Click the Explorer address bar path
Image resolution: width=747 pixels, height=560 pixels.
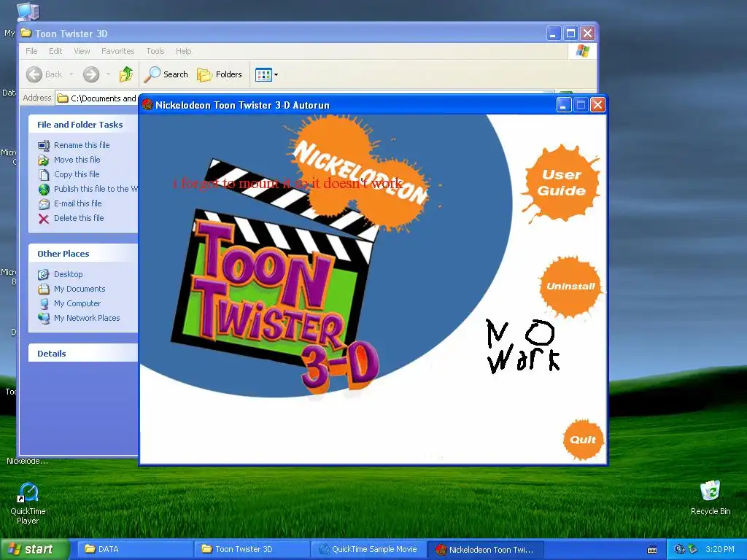pos(103,98)
